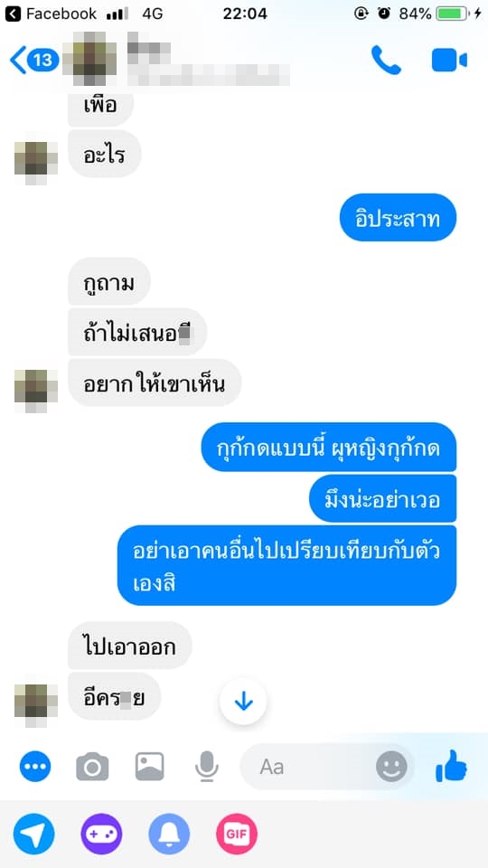Tap the blue message bubble อิประสาท
This screenshot has width=488, height=868.
[398, 218]
